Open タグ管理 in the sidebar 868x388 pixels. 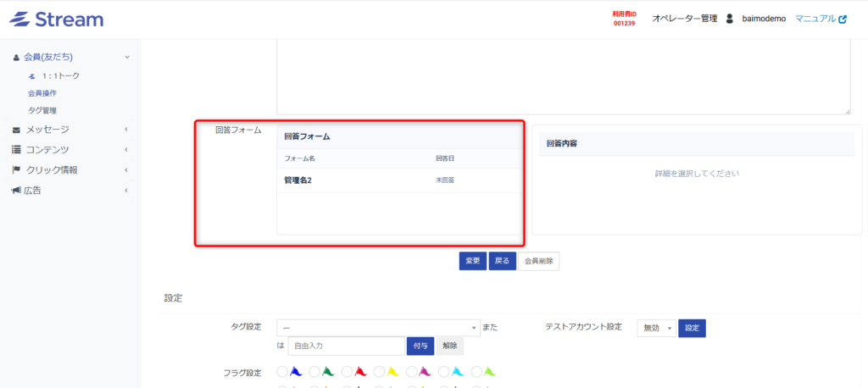pyautogui.click(x=42, y=111)
